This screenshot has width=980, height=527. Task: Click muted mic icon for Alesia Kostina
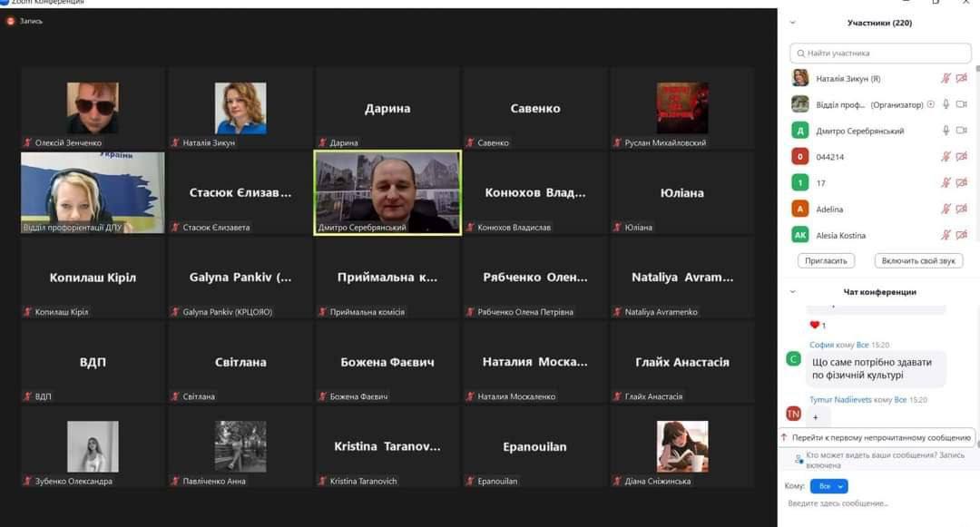946,236
